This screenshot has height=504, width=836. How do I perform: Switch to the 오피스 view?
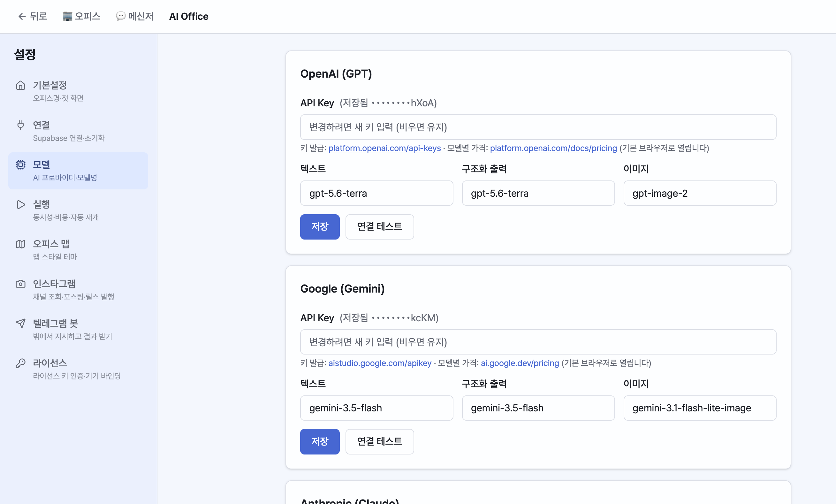(x=82, y=16)
